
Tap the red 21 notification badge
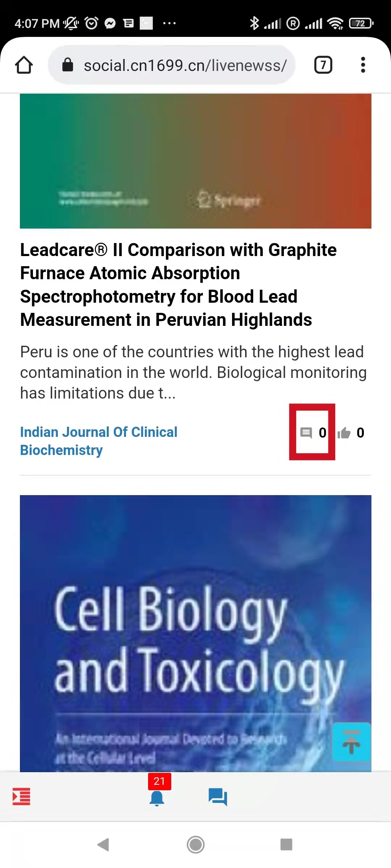[x=159, y=781]
